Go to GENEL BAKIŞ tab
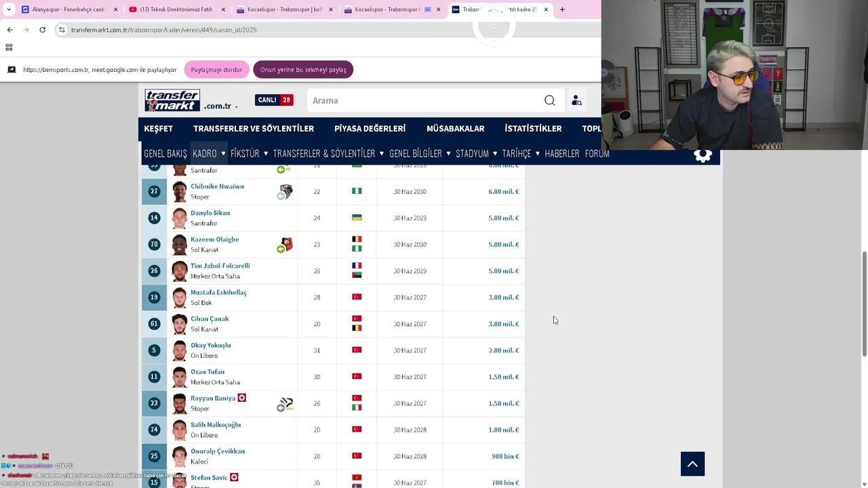 click(x=165, y=154)
